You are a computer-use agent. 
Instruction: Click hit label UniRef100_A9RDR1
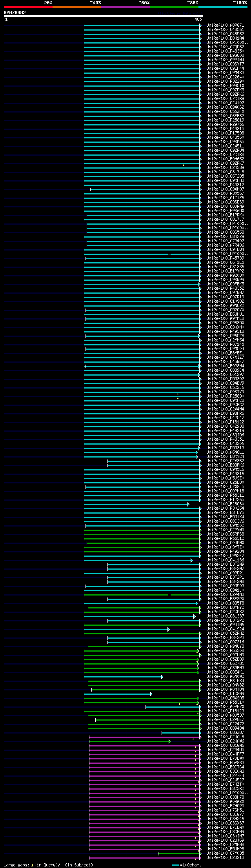[225, 573]
